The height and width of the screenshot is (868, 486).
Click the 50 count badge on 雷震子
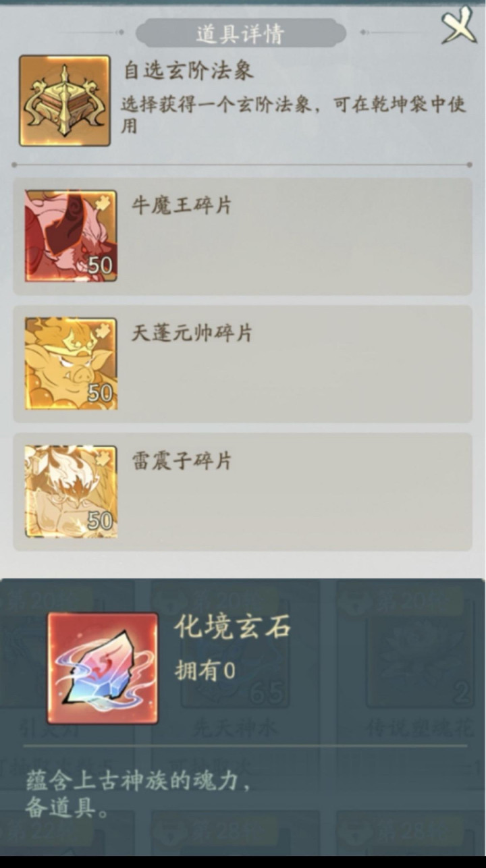click(100, 521)
